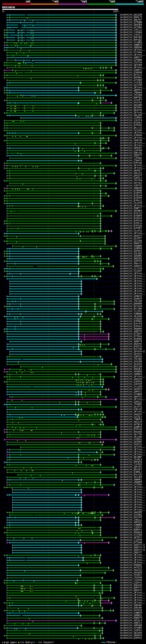The width and height of the screenshot is (146, 644).
Task: Select hit UniRef100_C5KAT0
Action: pos(131,161)
